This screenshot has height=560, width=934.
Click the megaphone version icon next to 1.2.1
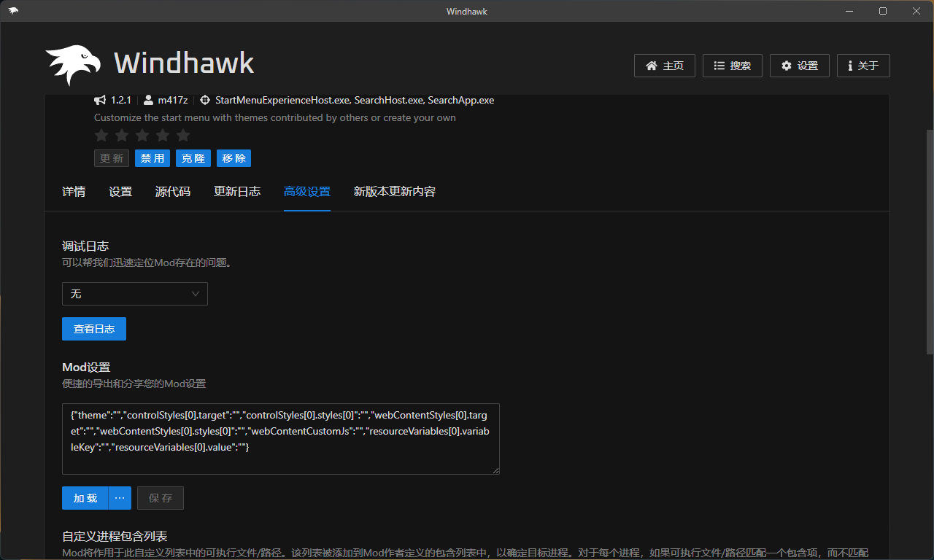[101, 100]
